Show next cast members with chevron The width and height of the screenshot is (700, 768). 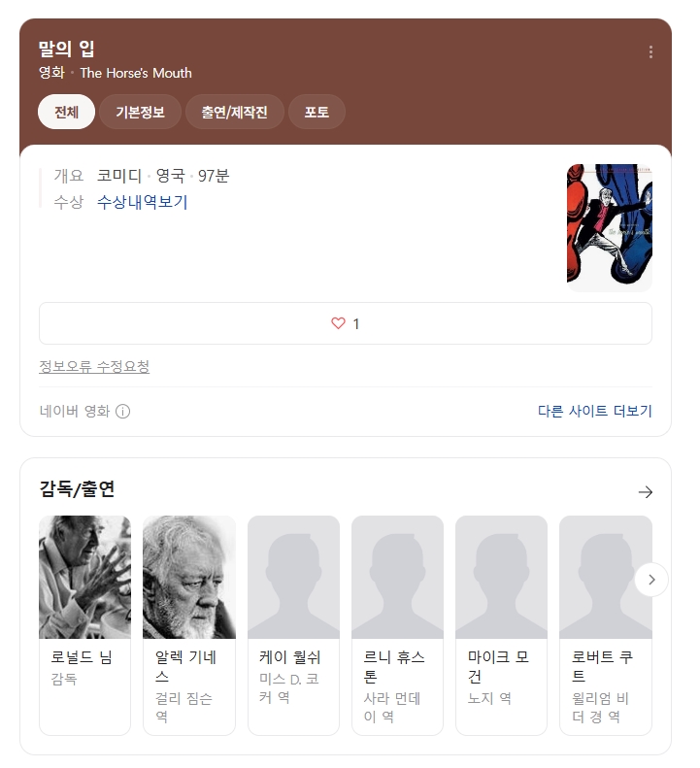tap(651, 580)
